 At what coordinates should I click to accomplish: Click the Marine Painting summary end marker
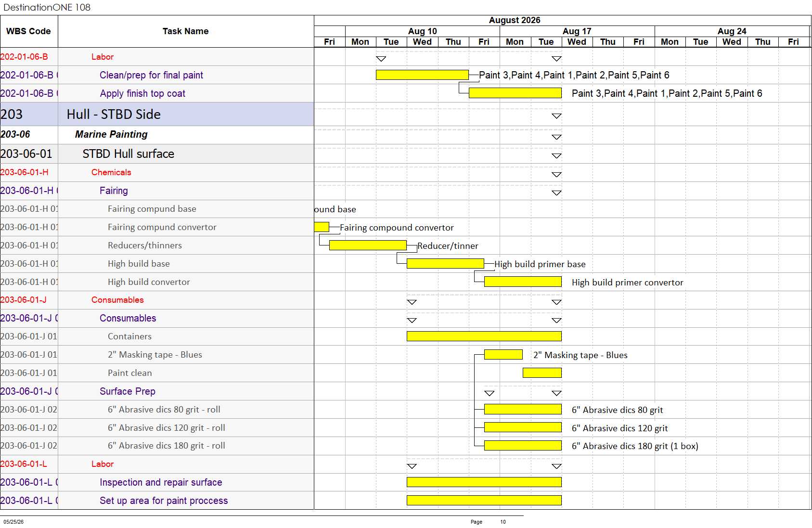[x=556, y=137]
